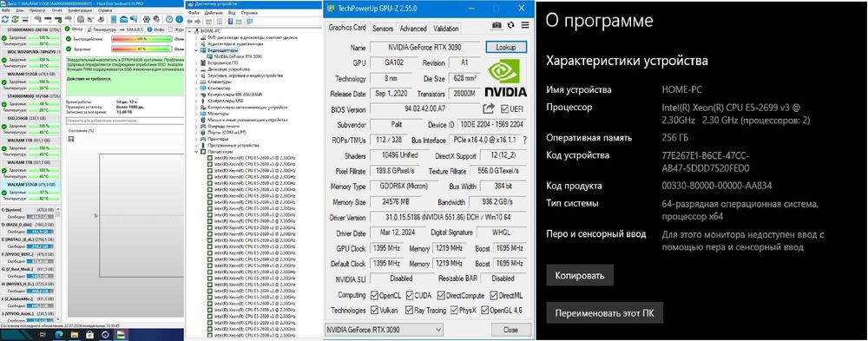Toggle the Vulkan checkbox

(x=375, y=311)
